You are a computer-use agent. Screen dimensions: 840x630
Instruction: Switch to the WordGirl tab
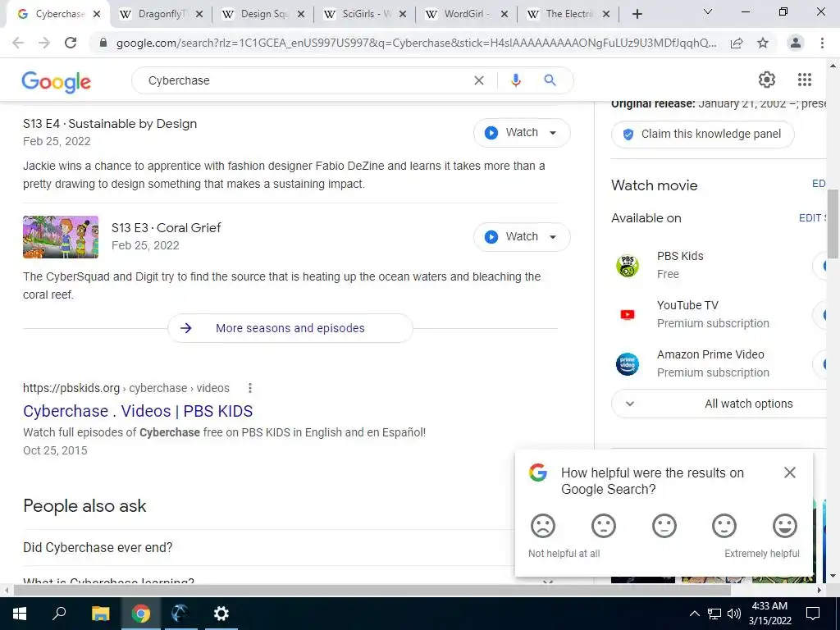pos(467,14)
